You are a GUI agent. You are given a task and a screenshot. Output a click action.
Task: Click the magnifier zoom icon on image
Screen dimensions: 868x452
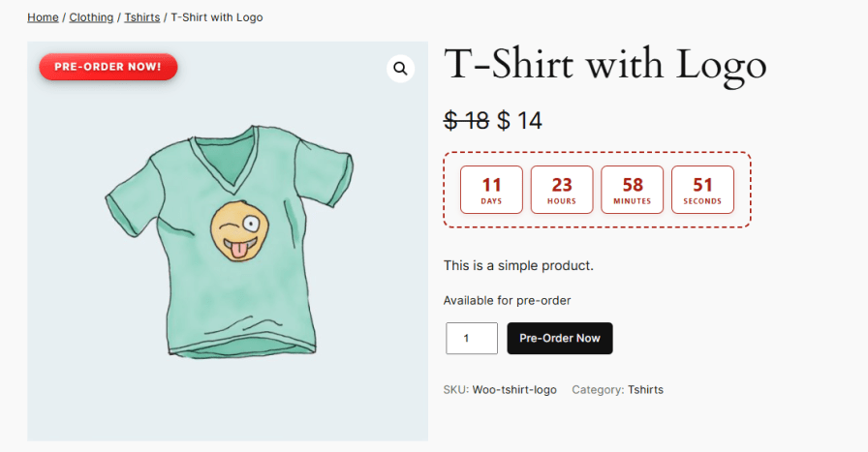pyautogui.click(x=400, y=69)
